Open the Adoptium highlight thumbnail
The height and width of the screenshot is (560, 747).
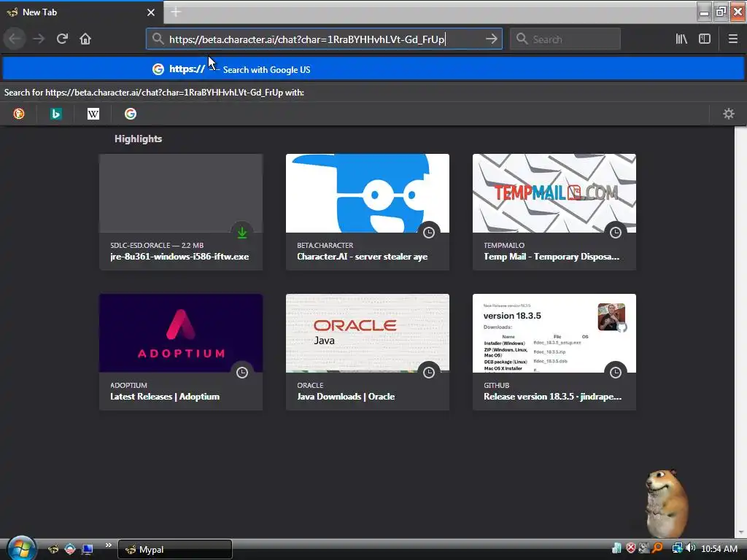pyautogui.click(x=181, y=332)
